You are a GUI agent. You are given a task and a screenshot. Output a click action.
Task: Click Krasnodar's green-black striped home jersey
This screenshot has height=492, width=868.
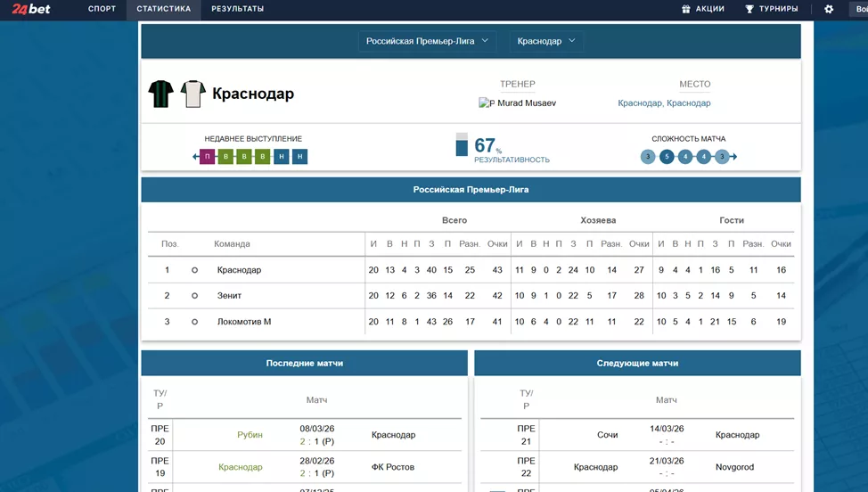click(x=161, y=94)
